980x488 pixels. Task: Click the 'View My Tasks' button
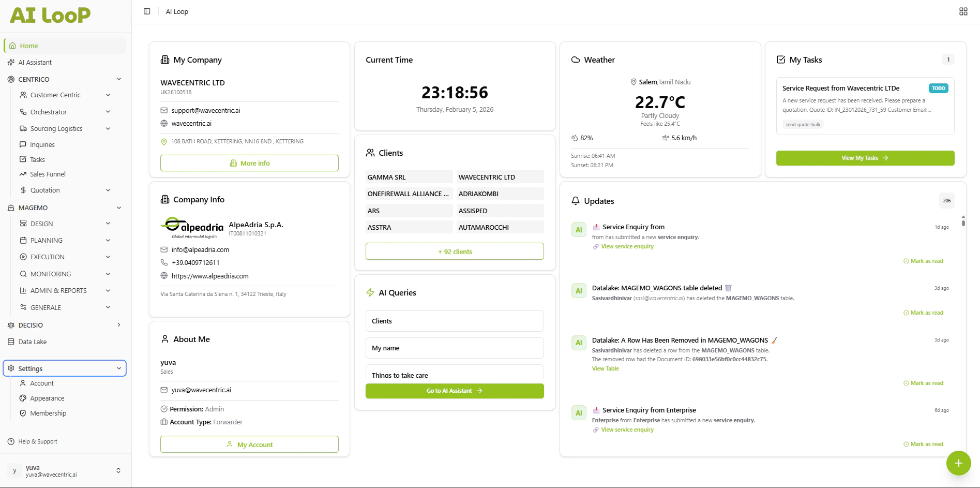point(865,158)
